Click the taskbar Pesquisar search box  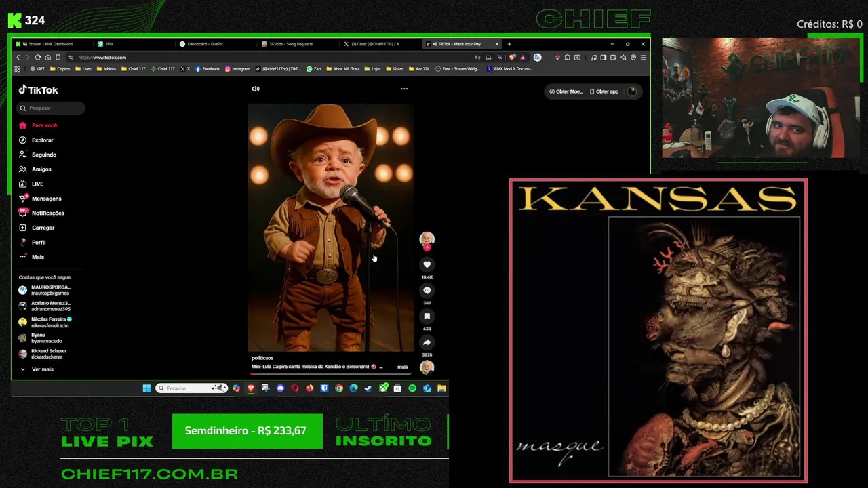191,388
